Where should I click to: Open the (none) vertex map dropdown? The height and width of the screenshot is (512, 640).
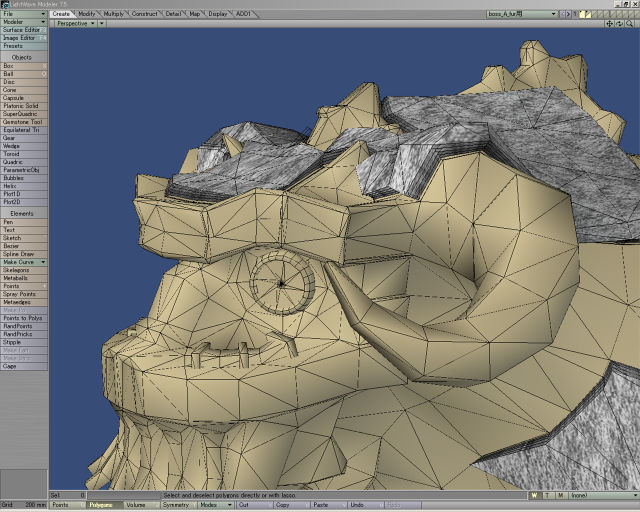(604, 495)
